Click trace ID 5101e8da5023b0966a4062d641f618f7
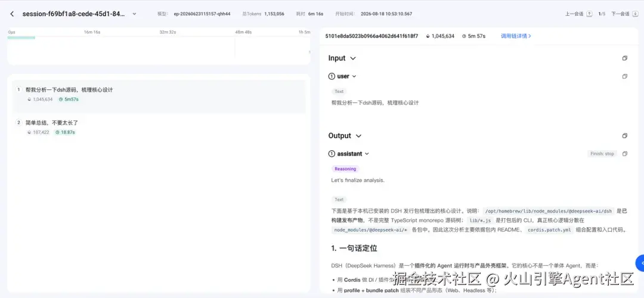This screenshot has height=298, width=644. [x=371, y=36]
